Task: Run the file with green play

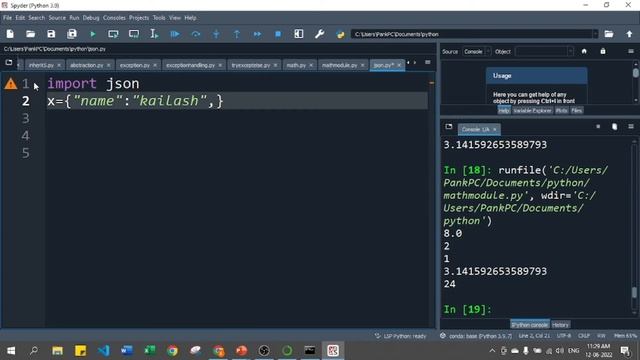Action: pos(93,34)
